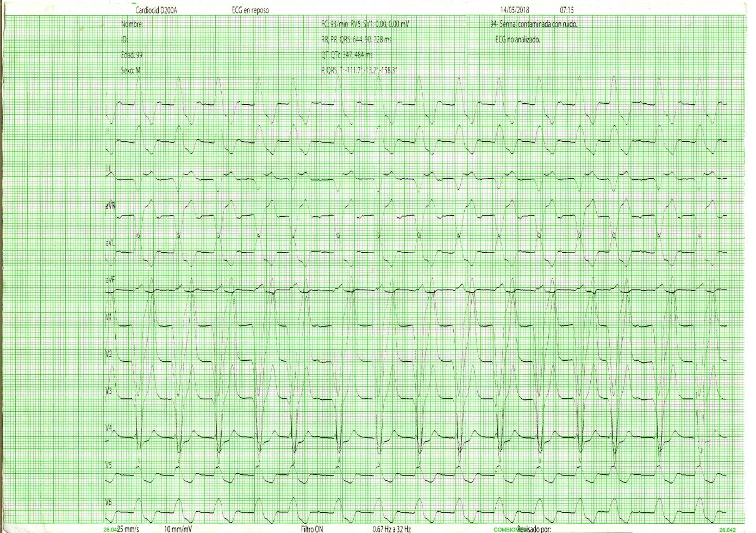Image resolution: width=756 pixels, height=533 pixels.
Task: Select the "Sexo: M" entry
Action: click(x=130, y=70)
